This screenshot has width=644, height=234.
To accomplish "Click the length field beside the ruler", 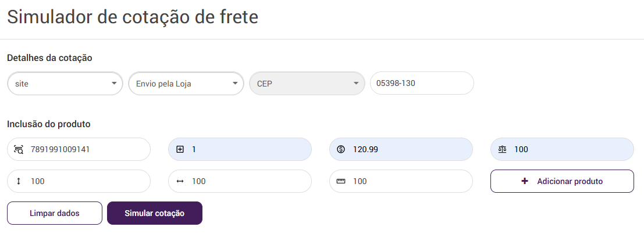I will [407, 181].
